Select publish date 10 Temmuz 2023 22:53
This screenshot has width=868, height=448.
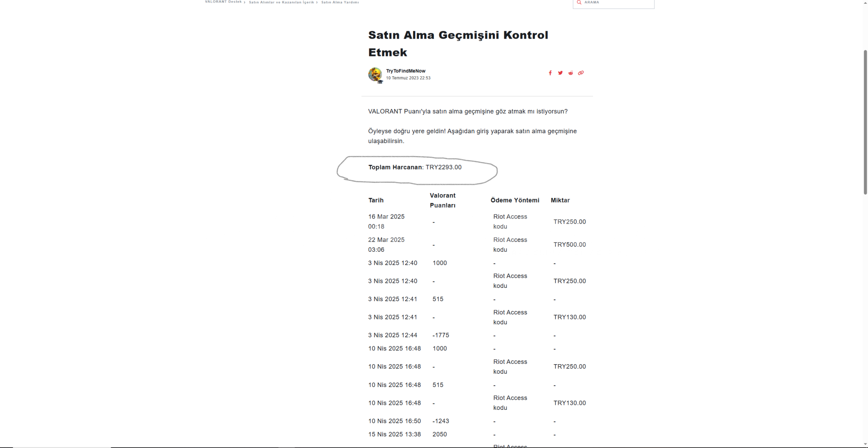[x=408, y=78]
